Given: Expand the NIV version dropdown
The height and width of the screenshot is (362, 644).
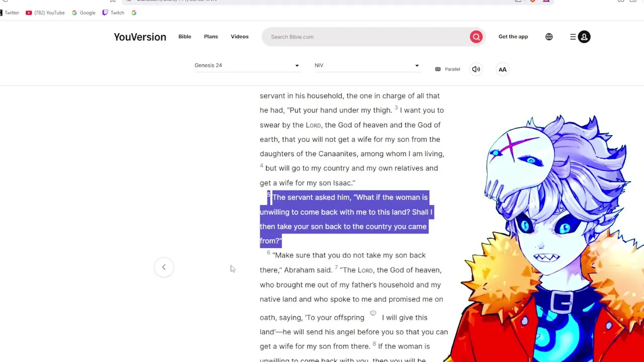Looking at the screenshot, I should [x=367, y=65].
